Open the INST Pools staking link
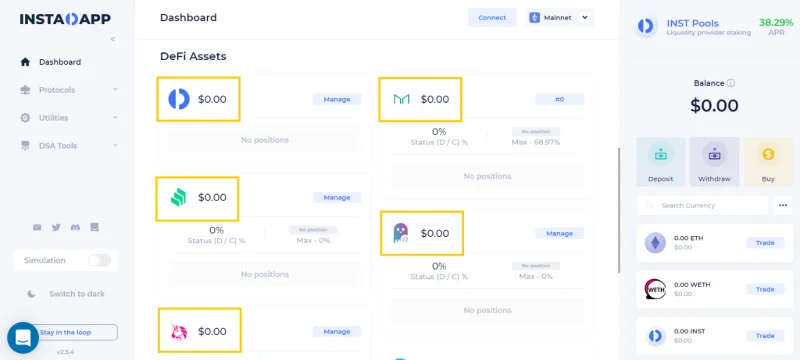The image size is (800, 360). (x=693, y=23)
